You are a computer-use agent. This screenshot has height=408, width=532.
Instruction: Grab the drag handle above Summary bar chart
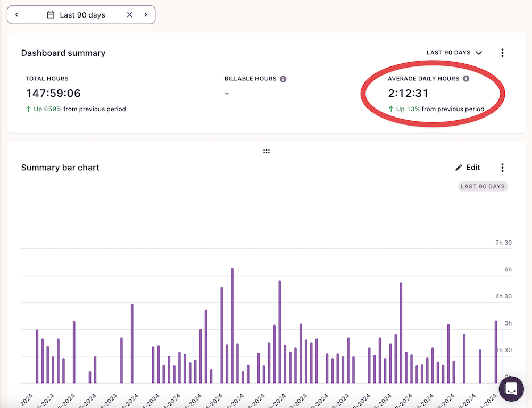tap(267, 151)
